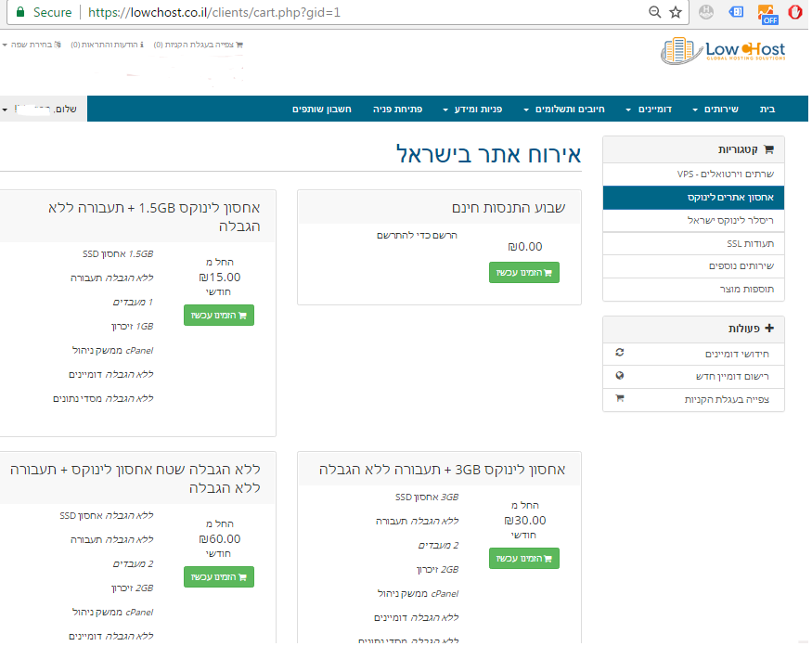Order the ₪30.00 Linux 3GB hosting plan
This screenshot has height=646, width=812.
click(523, 559)
